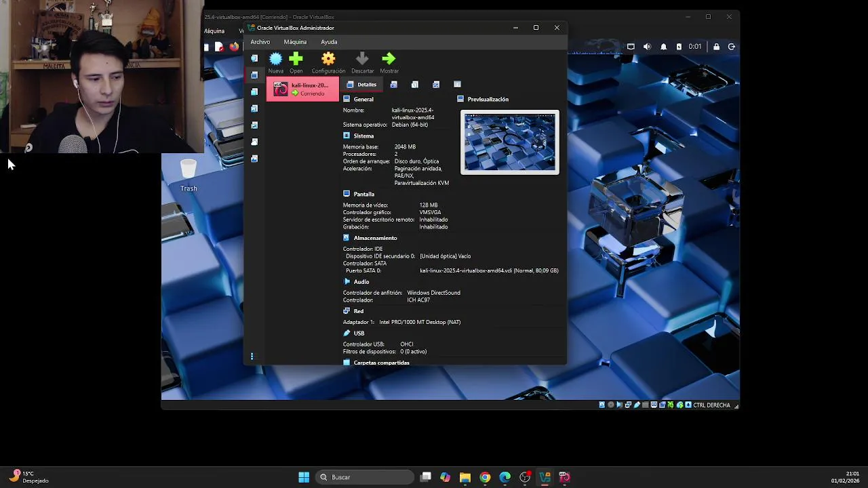Image resolution: width=868 pixels, height=488 pixels.
Task: Click the VM preview thumbnail
Action: point(510,142)
